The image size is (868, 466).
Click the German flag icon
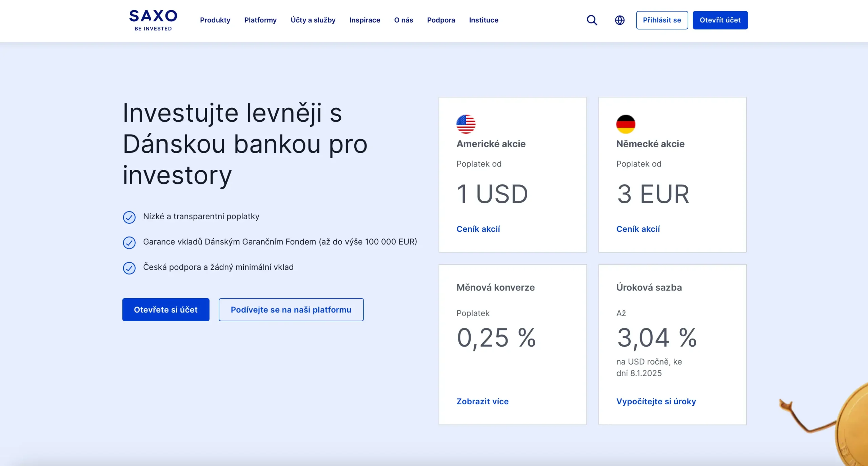click(x=626, y=124)
